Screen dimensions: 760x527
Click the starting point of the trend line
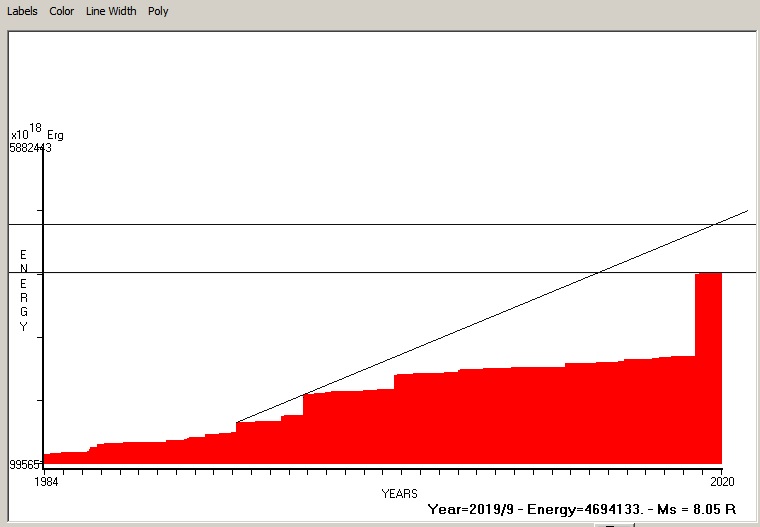[x=237, y=421]
